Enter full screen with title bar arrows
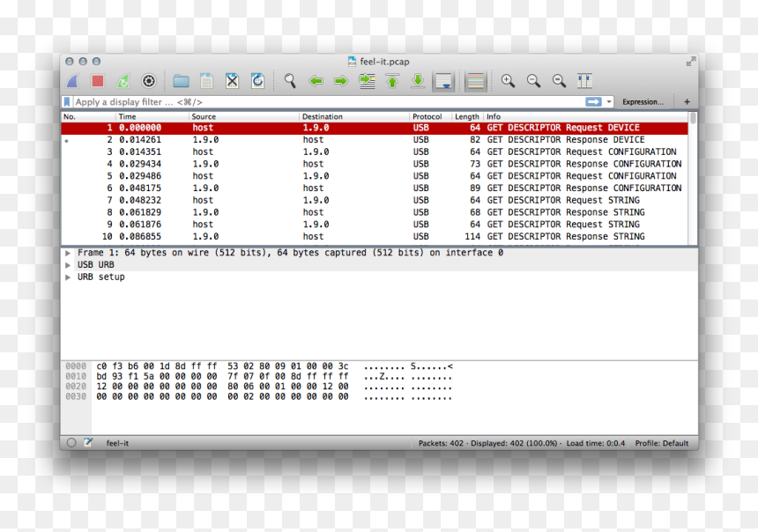758x532 pixels. [x=691, y=62]
